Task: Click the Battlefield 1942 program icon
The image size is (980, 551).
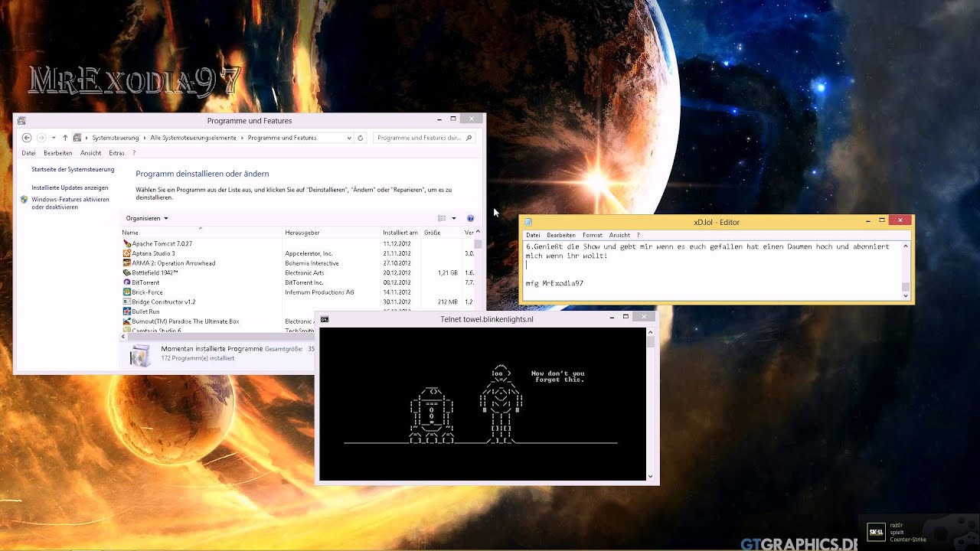Action: coord(126,272)
